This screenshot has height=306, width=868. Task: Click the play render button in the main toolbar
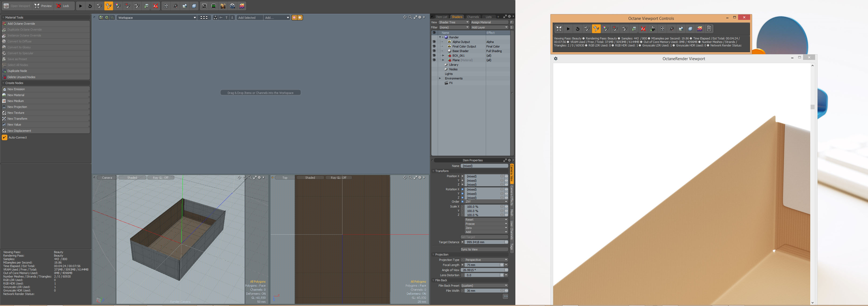coord(81,6)
